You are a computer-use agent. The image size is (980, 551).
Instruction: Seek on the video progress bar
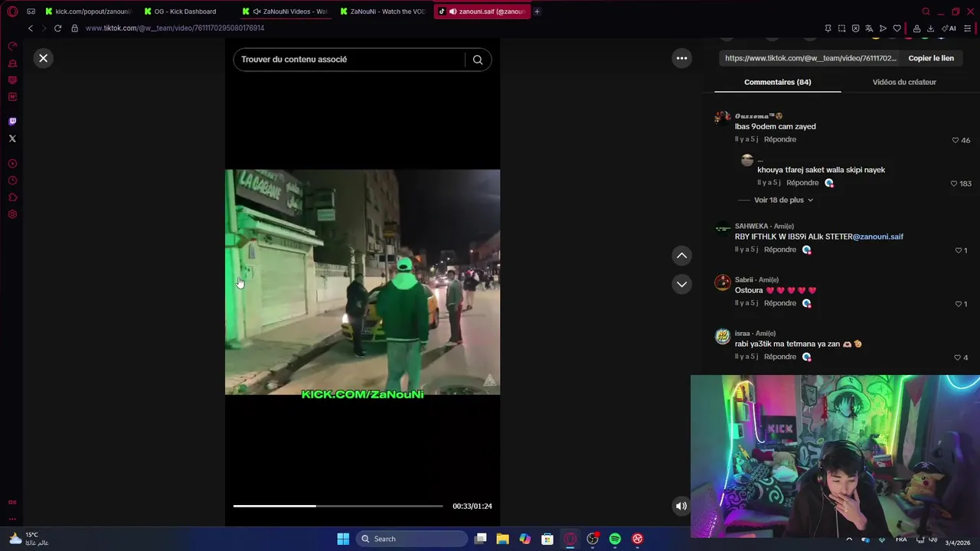click(338, 506)
